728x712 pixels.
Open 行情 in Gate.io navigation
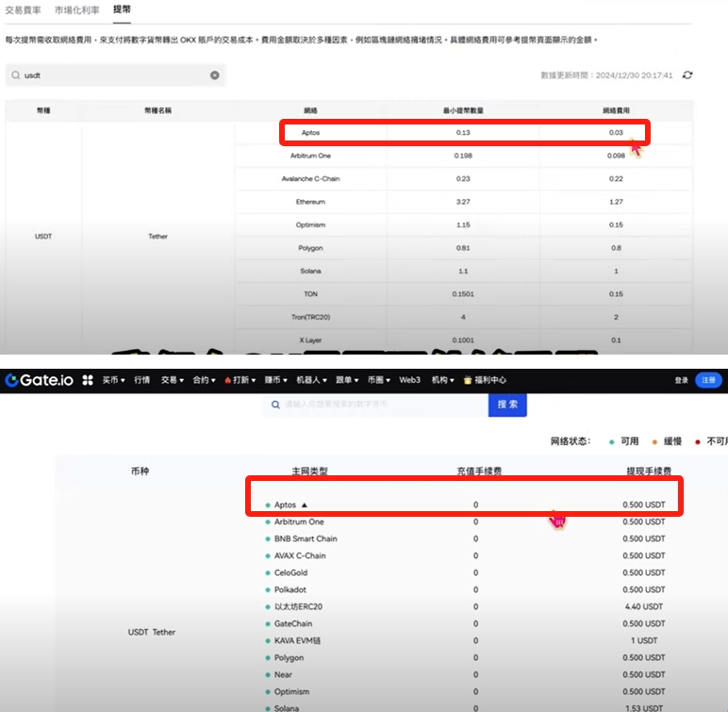[x=142, y=380]
